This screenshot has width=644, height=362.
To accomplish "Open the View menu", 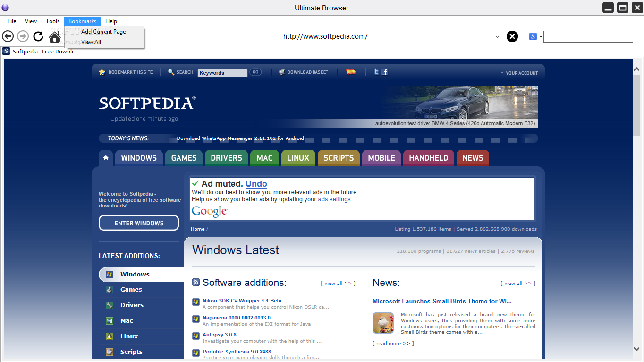I will coord(31,21).
